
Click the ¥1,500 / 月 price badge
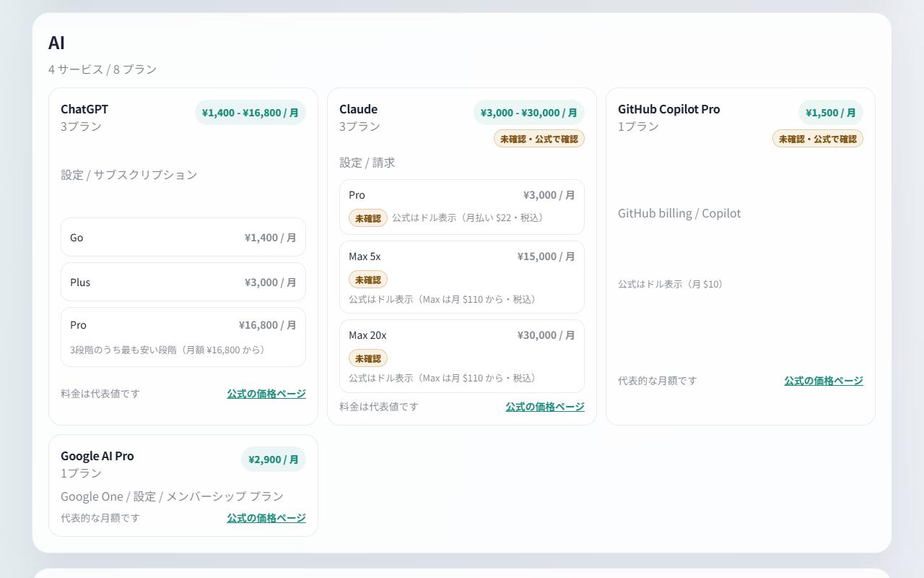[x=831, y=113]
